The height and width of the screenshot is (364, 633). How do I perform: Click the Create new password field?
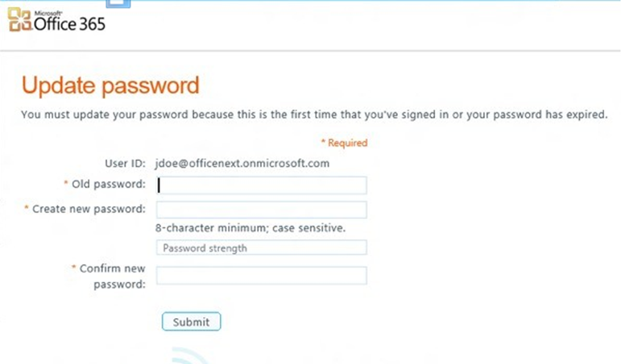[x=261, y=210]
